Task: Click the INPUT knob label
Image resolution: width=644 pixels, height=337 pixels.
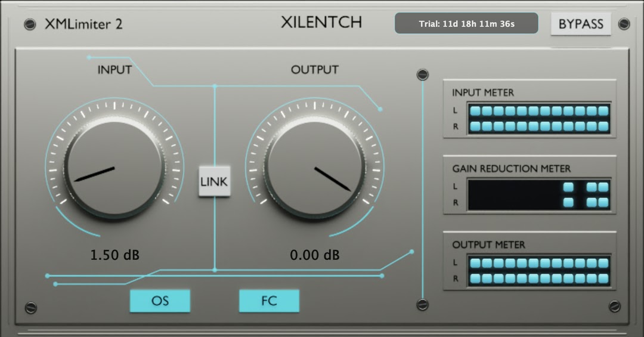Action: (114, 70)
